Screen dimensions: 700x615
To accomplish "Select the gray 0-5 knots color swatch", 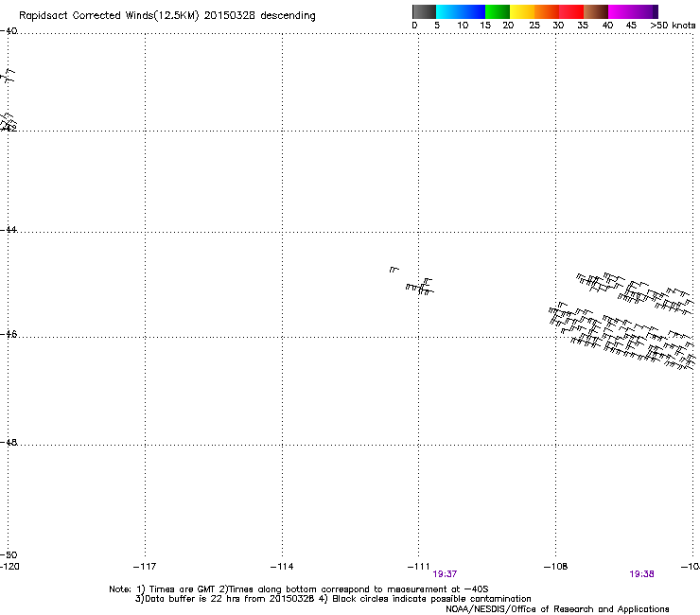I will (x=424, y=11).
